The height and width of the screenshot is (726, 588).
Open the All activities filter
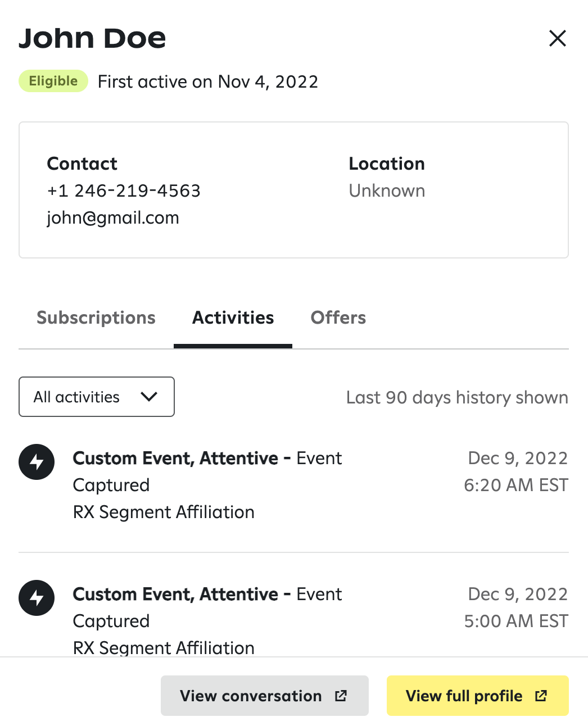(76, 397)
